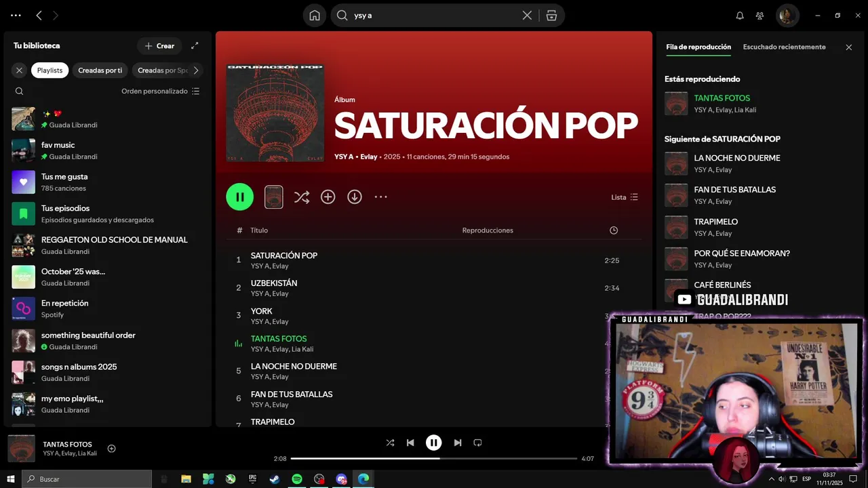The width and height of the screenshot is (868, 488).
Task: Open the Tus me gusta playlist
Action: tap(108, 182)
